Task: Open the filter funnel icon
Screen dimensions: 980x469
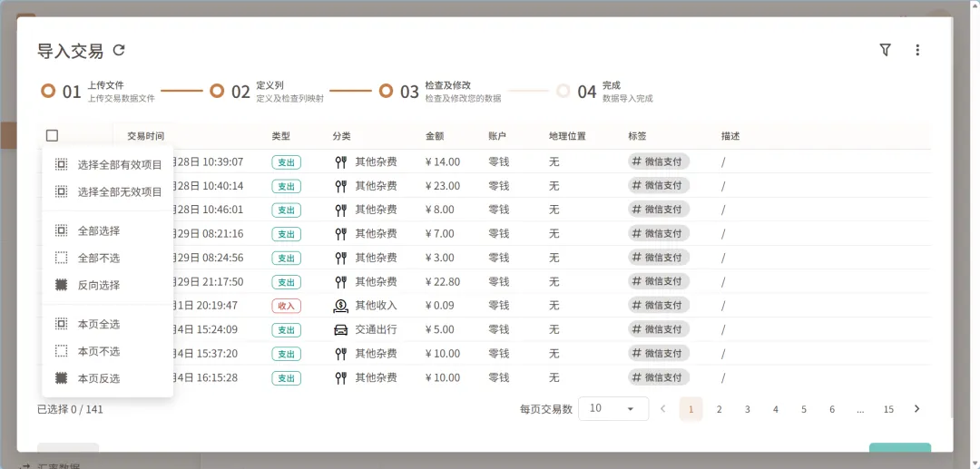Action: 885,50
